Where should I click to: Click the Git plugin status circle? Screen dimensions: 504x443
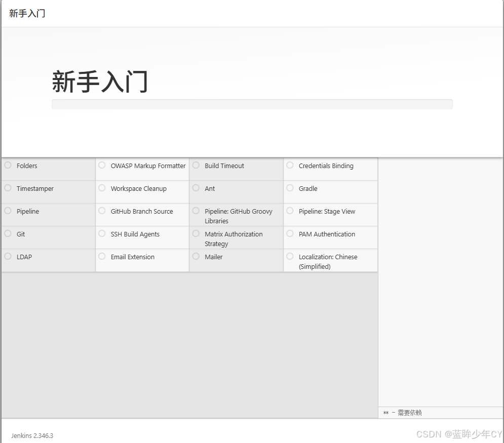pyautogui.click(x=8, y=233)
